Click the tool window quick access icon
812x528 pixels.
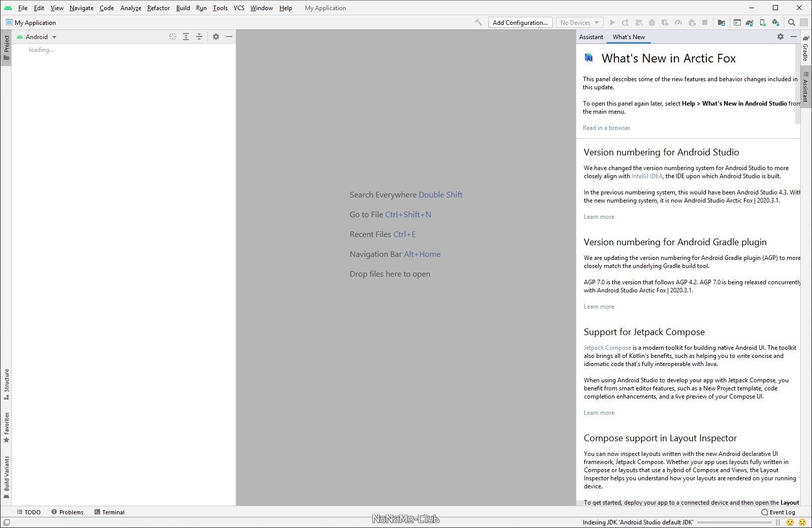(x=7, y=522)
